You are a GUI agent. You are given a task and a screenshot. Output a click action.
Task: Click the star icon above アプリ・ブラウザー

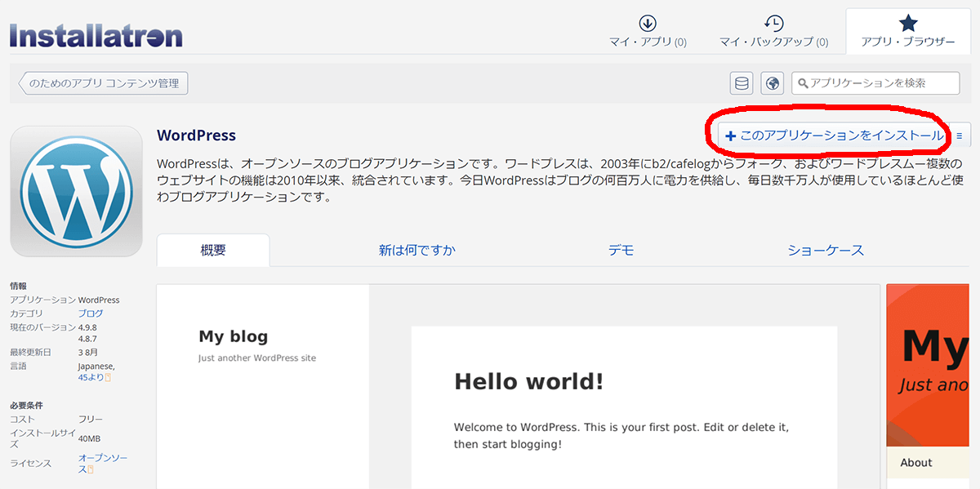point(907,23)
